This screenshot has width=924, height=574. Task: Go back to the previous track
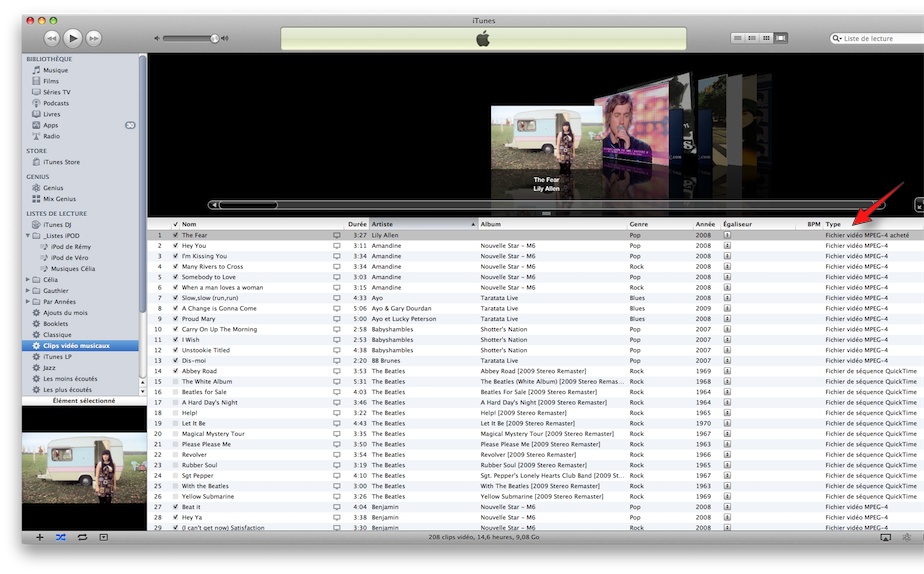(52, 38)
